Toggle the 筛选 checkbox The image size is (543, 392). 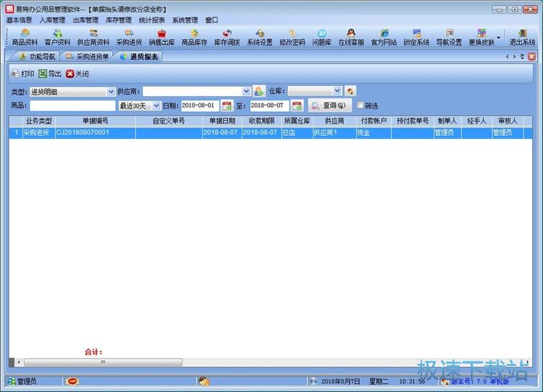tap(361, 105)
